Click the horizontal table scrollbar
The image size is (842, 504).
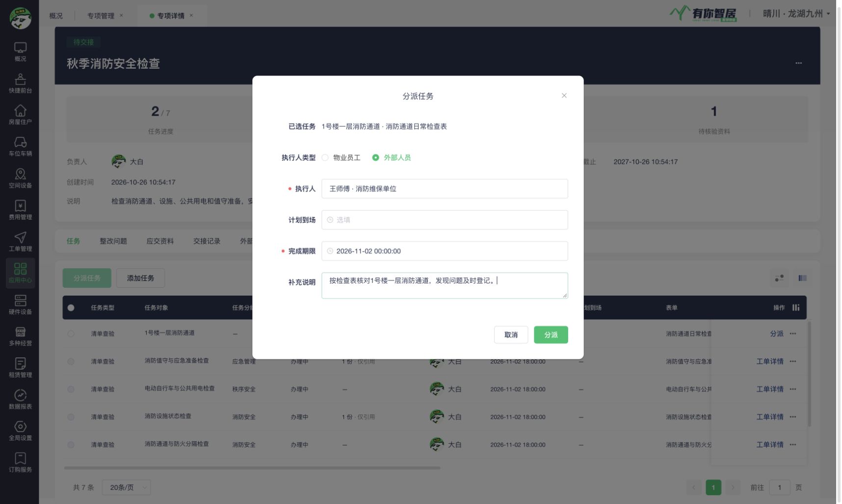[252, 468]
